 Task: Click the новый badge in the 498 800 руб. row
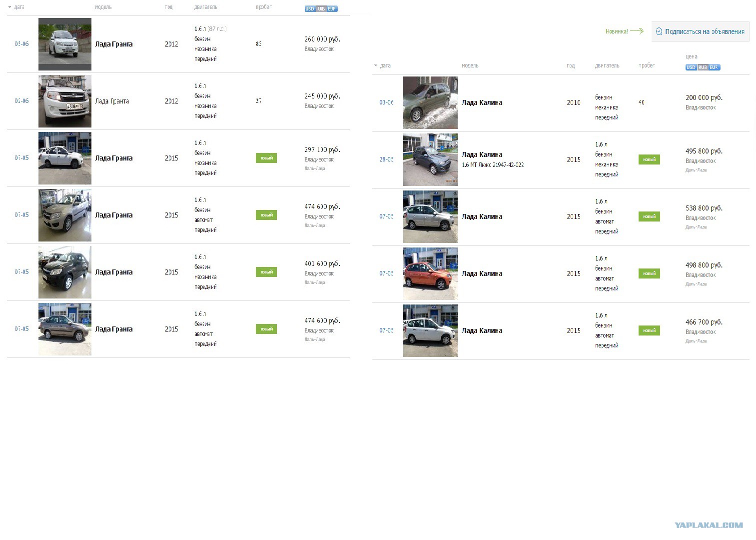point(649,273)
